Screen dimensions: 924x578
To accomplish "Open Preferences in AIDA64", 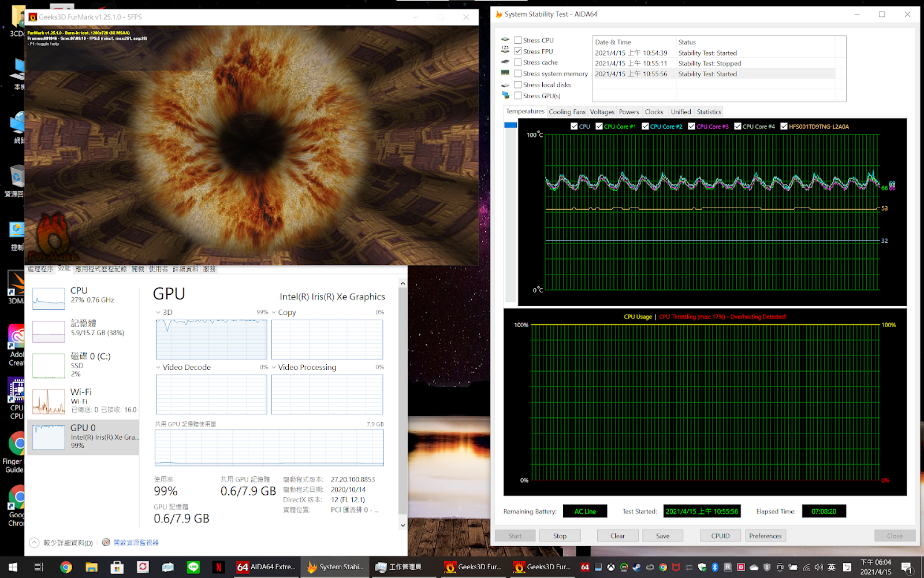I will 765,536.
